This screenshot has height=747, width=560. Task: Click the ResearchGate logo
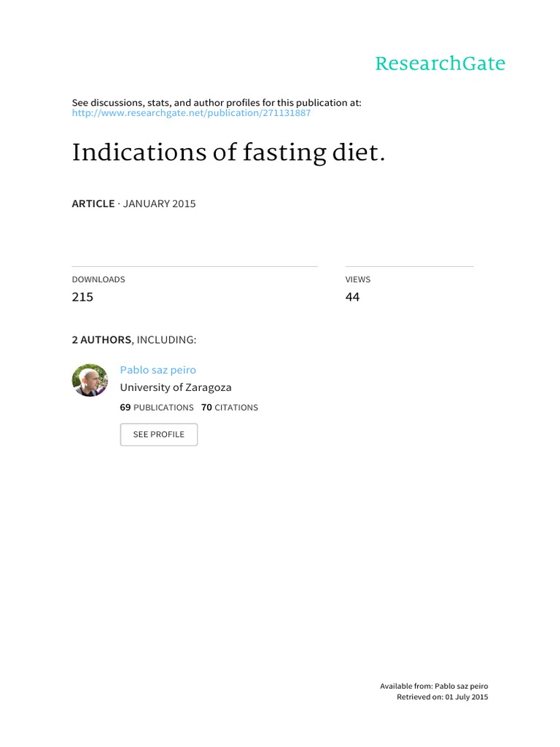tap(440, 64)
